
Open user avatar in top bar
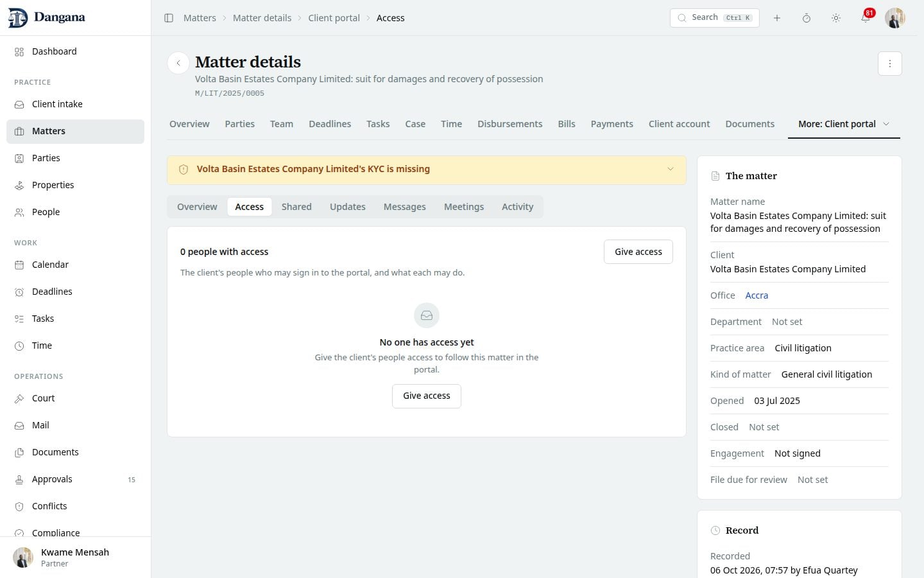click(x=895, y=18)
